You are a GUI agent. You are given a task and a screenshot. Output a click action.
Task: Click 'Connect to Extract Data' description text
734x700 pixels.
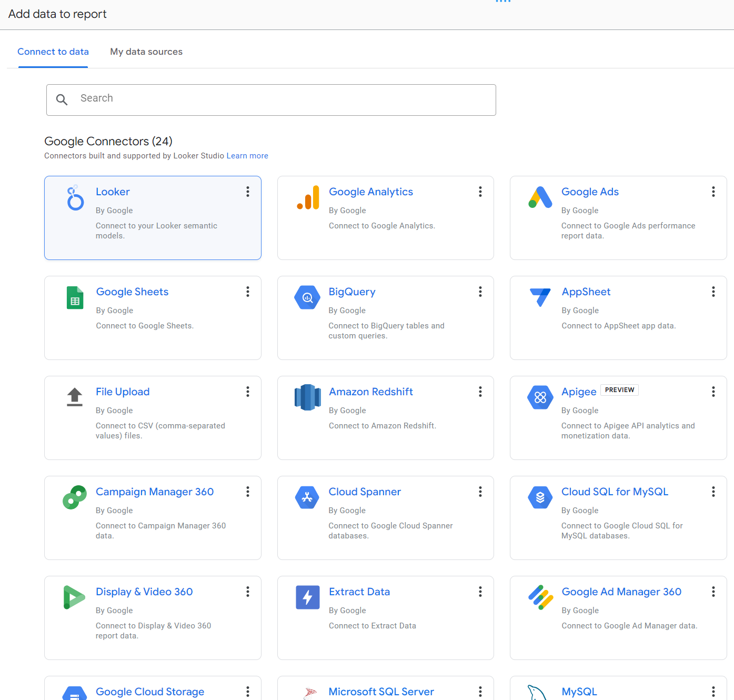coord(373,626)
